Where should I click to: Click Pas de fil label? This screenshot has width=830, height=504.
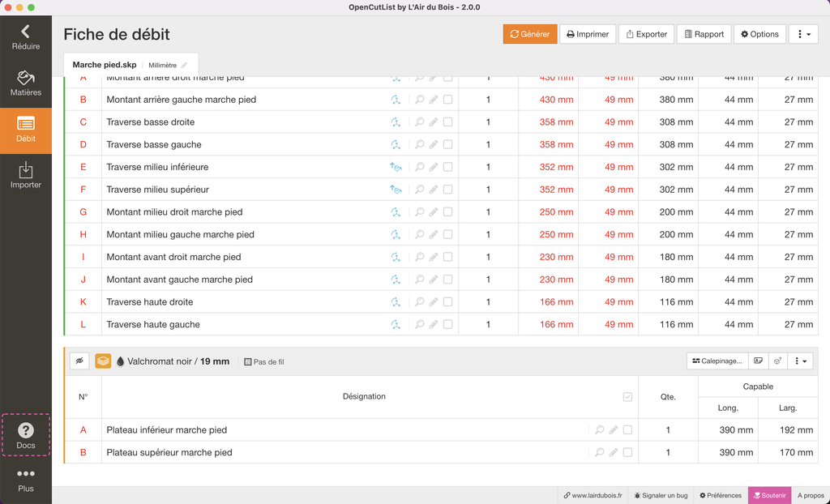pos(264,362)
